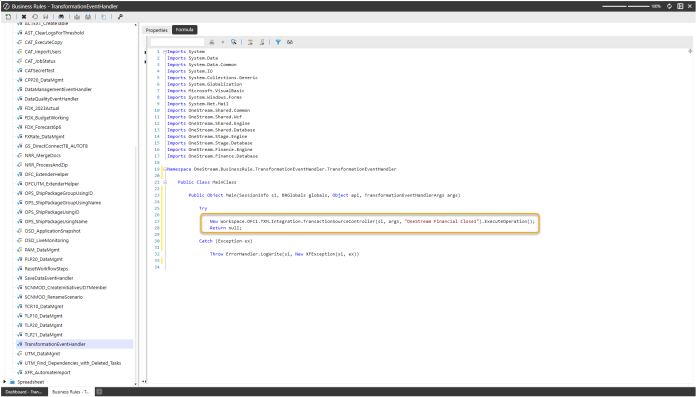Click the tree scrollbar up arrow
Image resolution: width=696 pixels, height=397 pixels.
[136, 25]
